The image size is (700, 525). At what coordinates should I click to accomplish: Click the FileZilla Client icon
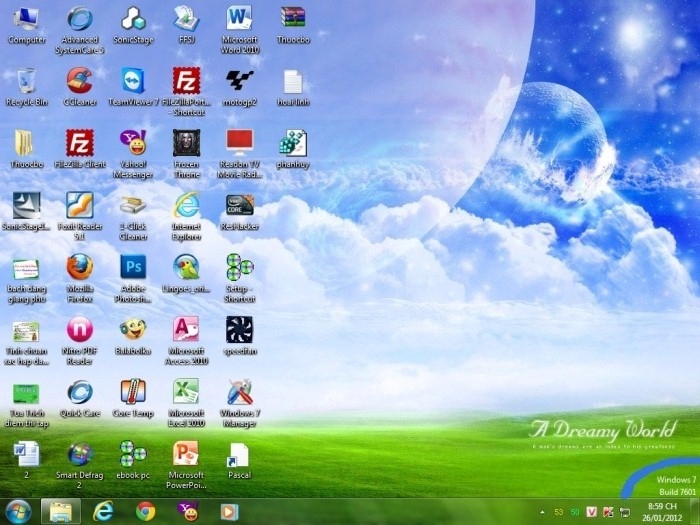[x=79, y=149]
